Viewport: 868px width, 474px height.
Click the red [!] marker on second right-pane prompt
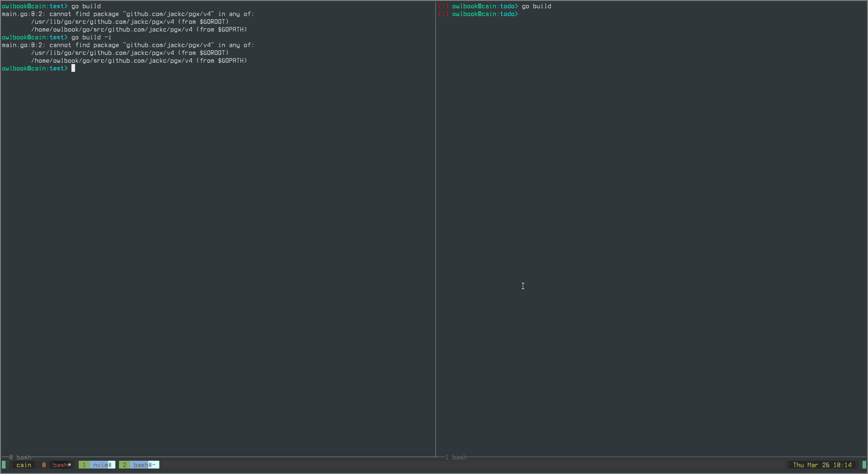click(443, 14)
